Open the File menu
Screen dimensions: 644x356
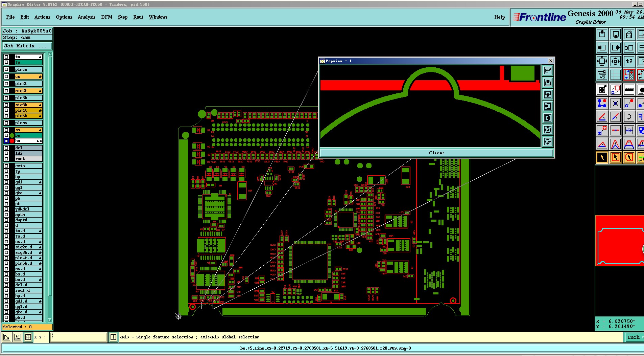(10, 17)
